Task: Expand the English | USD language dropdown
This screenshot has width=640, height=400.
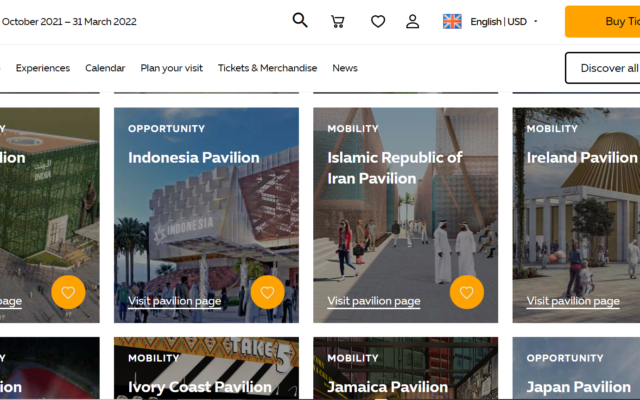Action: [x=504, y=21]
